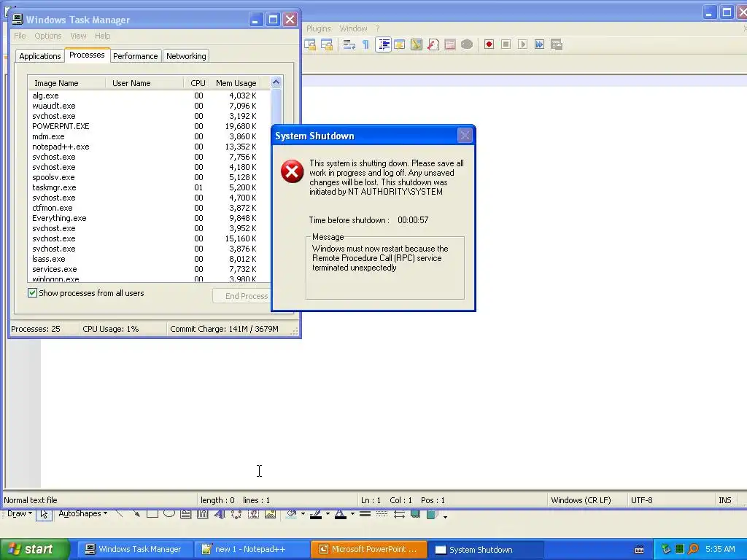Screen dimensions: 747x560
Task: Open the Font Color dropdown arrow
Action: click(352, 514)
